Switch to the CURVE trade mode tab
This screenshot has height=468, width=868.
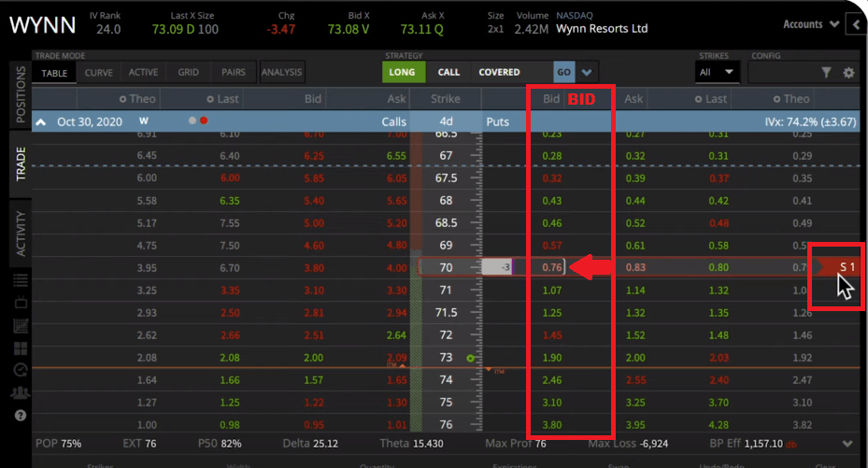(98, 72)
